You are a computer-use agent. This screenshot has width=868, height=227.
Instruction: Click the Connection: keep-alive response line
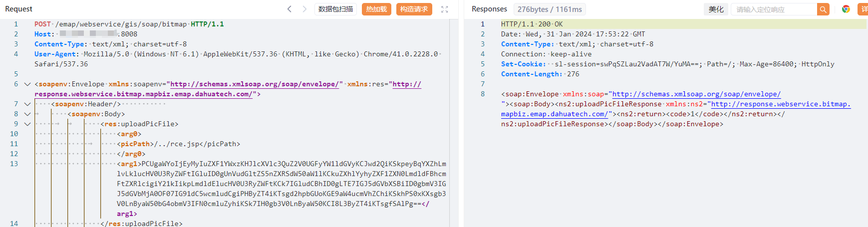546,54
